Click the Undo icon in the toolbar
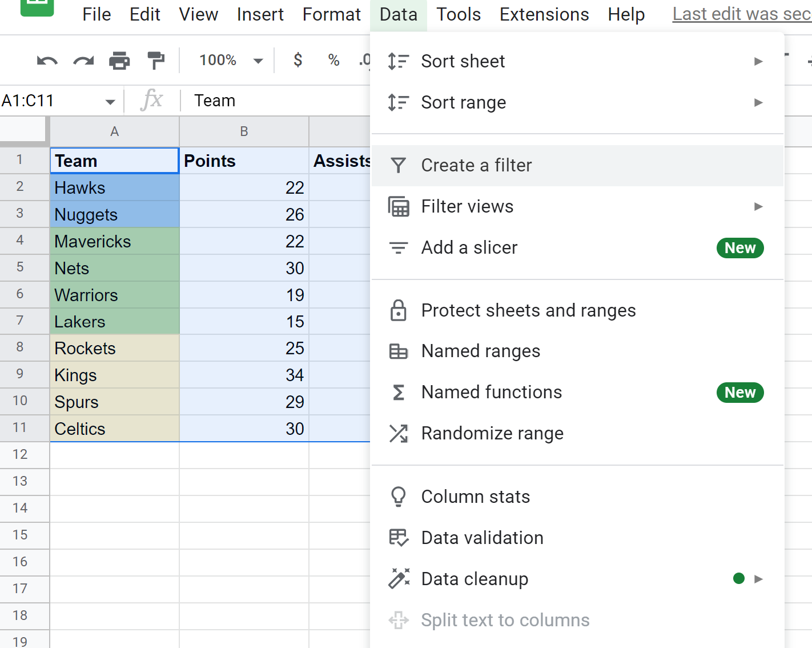Image resolution: width=812 pixels, height=648 pixels. pyautogui.click(x=47, y=60)
